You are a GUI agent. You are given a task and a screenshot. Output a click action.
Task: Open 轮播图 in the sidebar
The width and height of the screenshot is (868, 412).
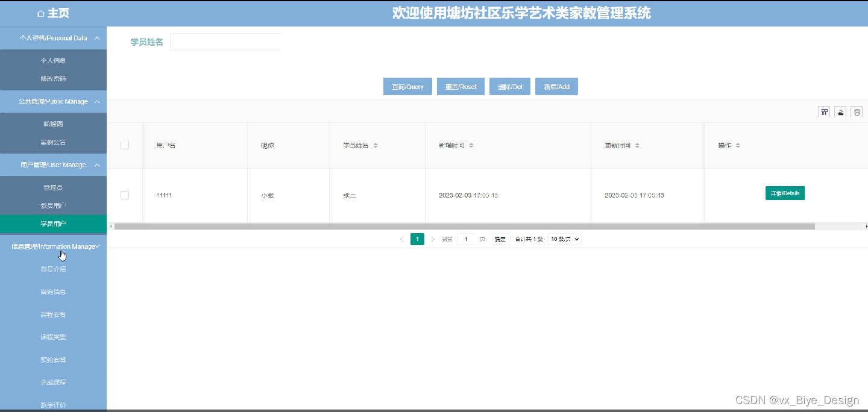53,124
